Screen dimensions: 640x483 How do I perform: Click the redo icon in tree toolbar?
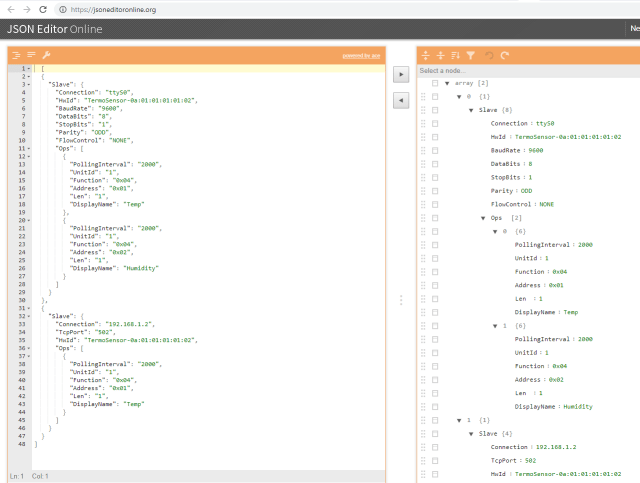click(x=505, y=55)
